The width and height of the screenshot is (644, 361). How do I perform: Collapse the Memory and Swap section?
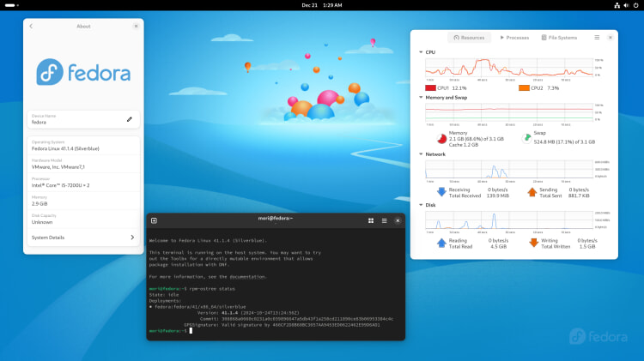pos(421,98)
